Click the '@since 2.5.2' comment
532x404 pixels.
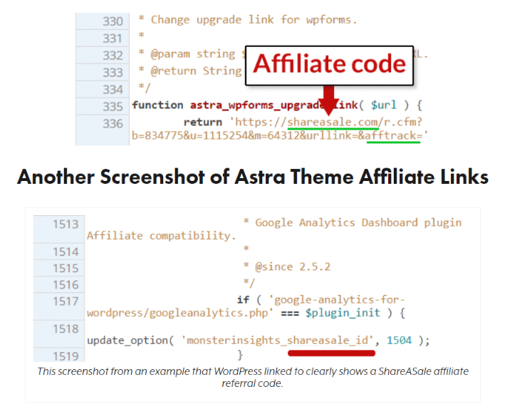(293, 267)
